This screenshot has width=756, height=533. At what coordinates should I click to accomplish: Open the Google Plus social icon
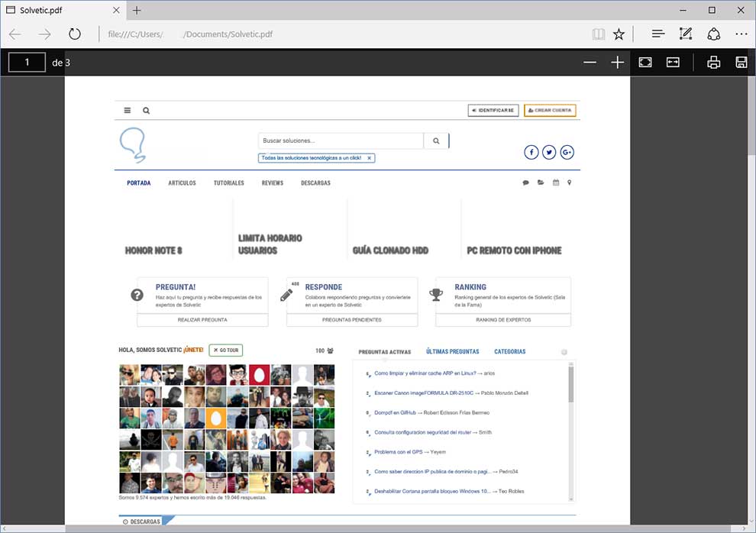(567, 152)
